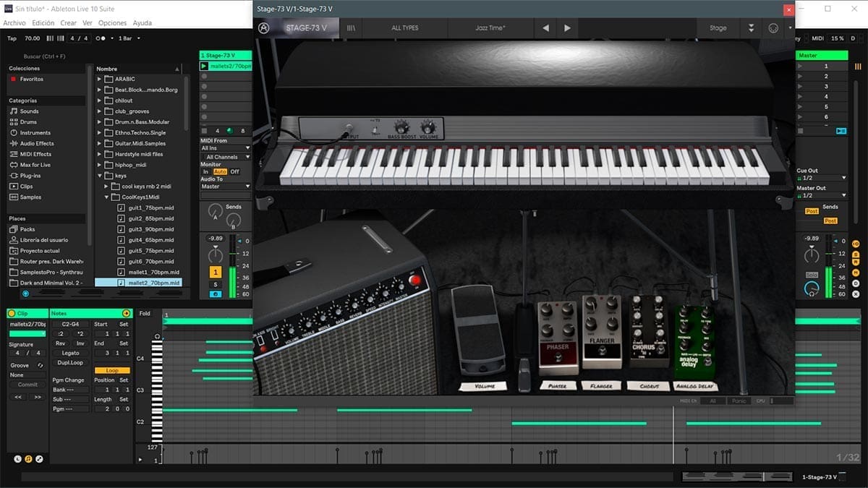Open Archivo menu
The image size is (868, 488).
pos(14,23)
